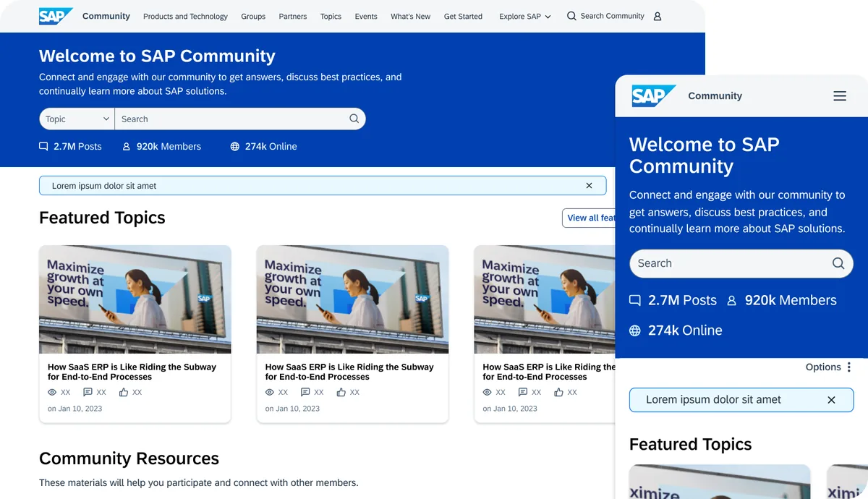The image size is (868, 499).
Task: Select Topics in top navigation
Action: pyautogui.click(x=331, y=16)
